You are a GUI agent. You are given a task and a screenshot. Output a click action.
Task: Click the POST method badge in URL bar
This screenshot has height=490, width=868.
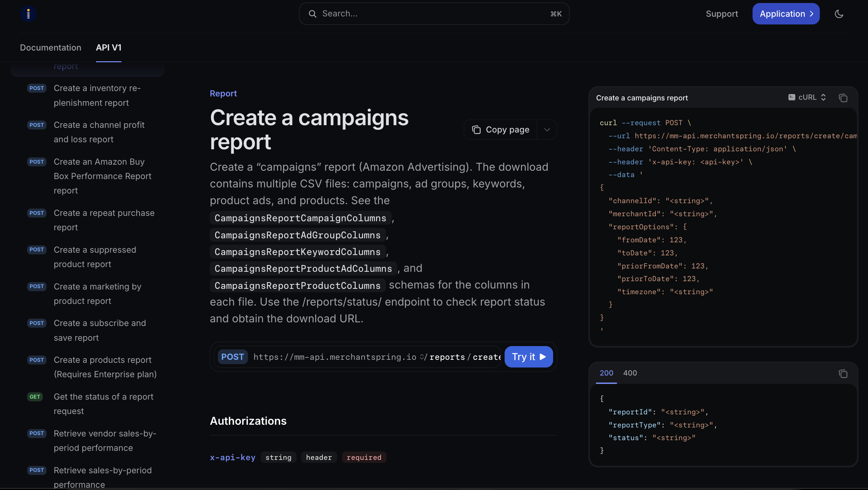pos(233,357)
